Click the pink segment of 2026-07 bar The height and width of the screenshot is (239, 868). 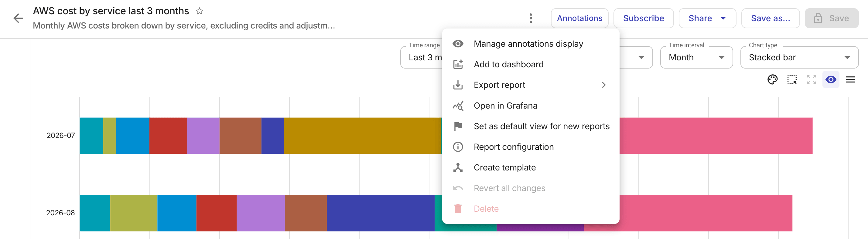(x=716, y=136)
